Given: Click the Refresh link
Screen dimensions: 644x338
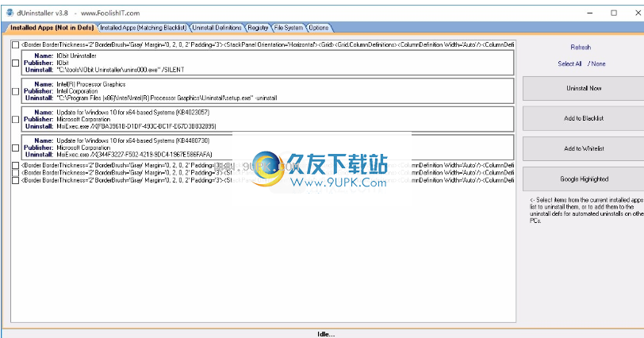Looking at the screenshot, I should (x=581, y=48).
